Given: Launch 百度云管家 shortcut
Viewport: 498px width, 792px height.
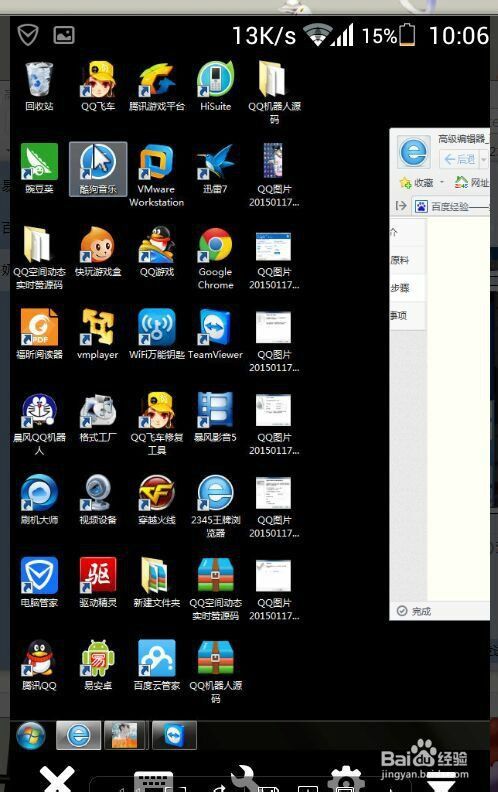Looking at the screenshot, I should coord(157,665).
